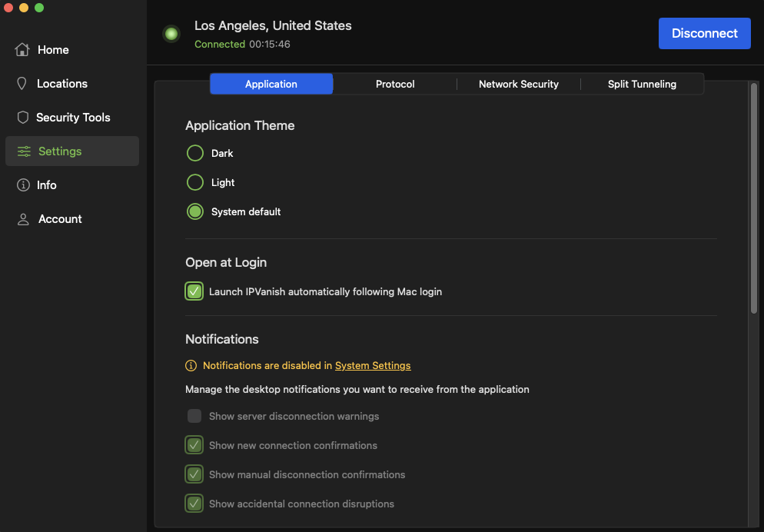Click the notifications warning info icon
The image size is (764, 532).
pyautogui.click(x=189, y=365)
